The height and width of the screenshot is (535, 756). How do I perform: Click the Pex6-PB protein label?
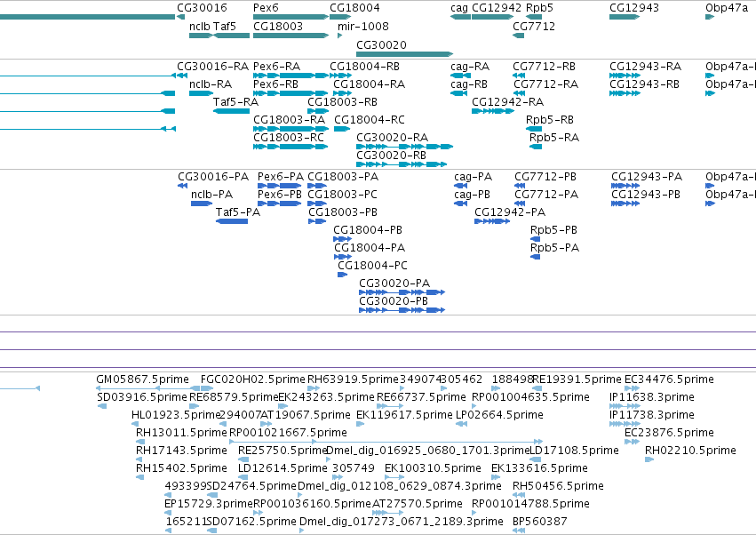coord(280,195)
